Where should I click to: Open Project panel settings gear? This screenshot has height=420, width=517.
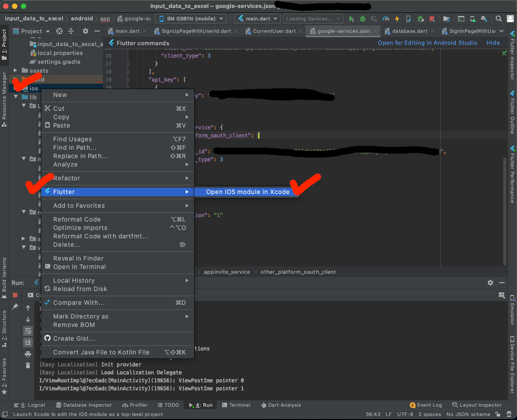86,31
